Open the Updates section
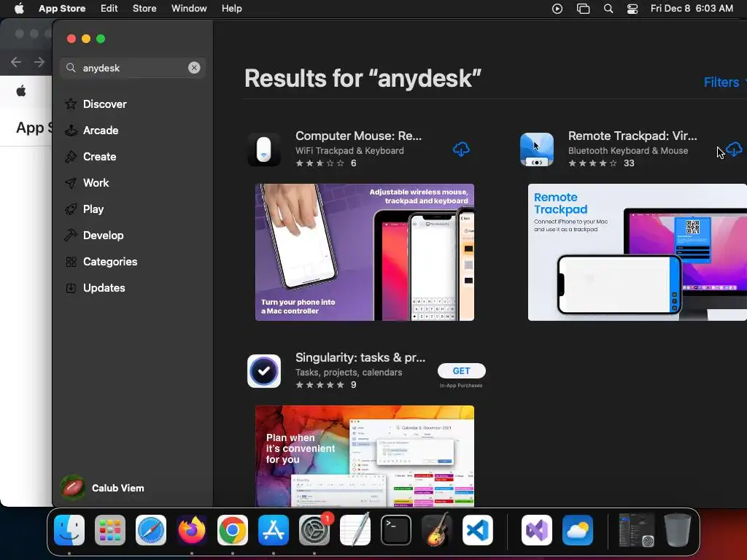 pyautogui.click(x=104, y=287)
